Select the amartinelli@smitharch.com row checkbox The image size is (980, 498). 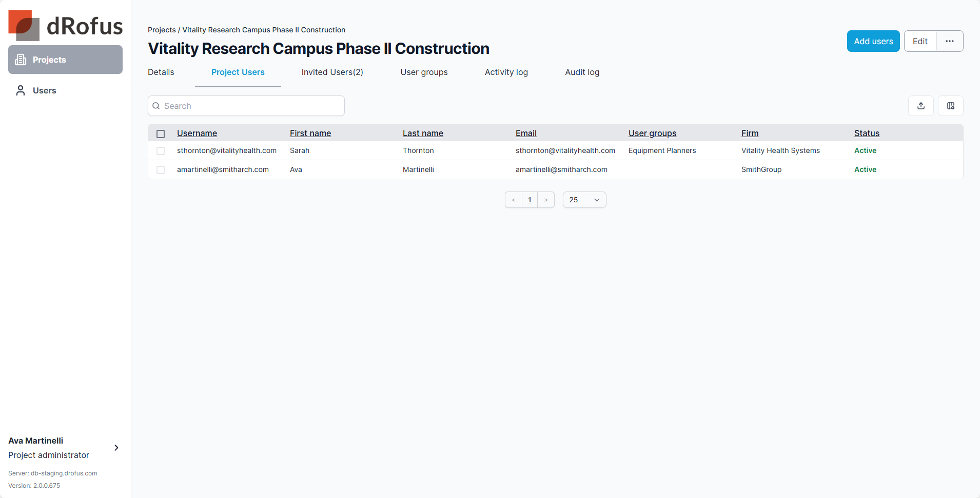tap(161, 170)
